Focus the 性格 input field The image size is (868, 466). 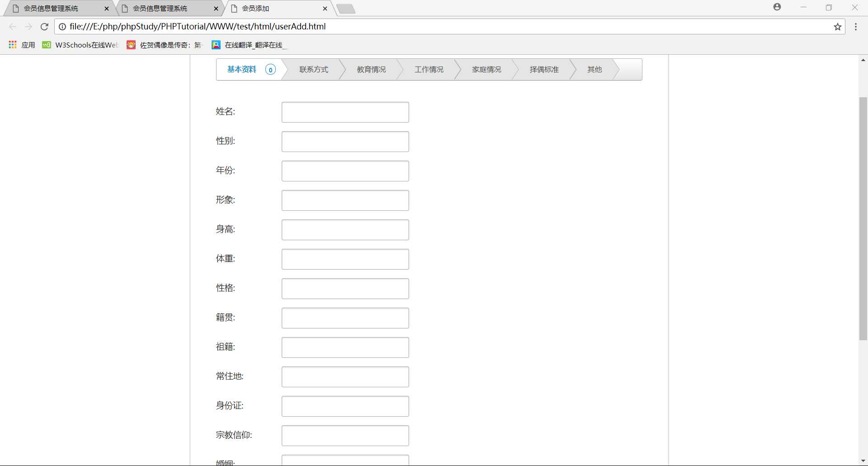click(345, 289)
